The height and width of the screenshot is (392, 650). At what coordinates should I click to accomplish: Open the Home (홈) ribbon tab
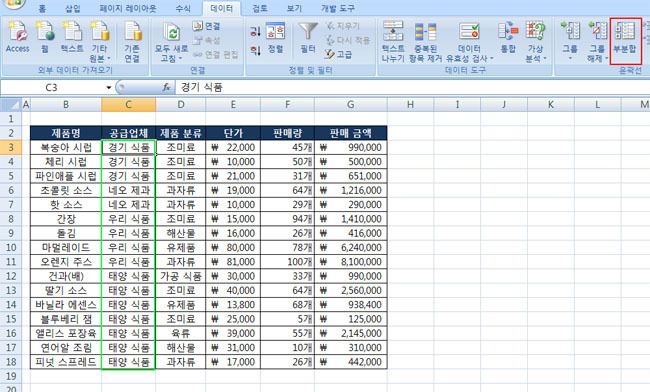(x=42, y=8)
